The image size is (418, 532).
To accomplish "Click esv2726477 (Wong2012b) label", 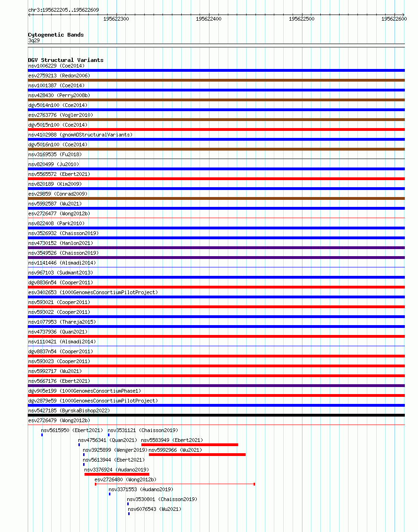I will coord(59,213).
